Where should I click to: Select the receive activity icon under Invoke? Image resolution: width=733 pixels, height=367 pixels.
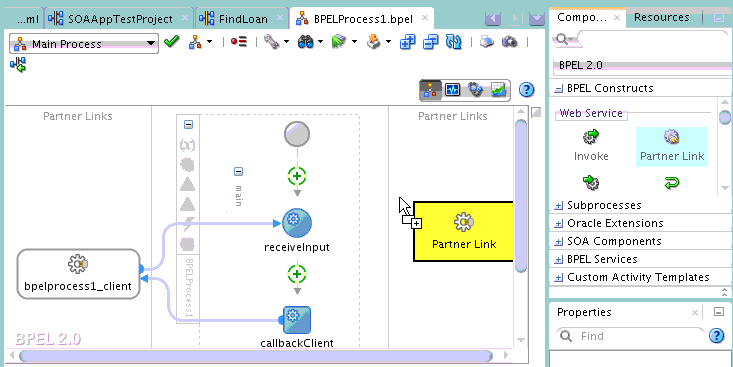coord(591,182)
